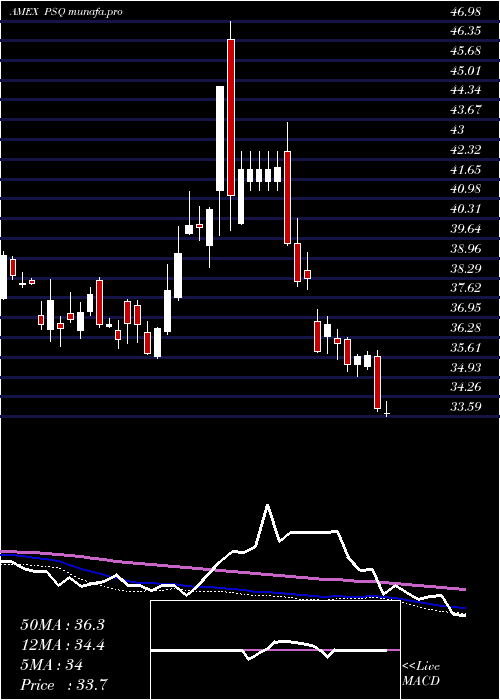Click the 40.98 price axis label
This screenshot has width=500, height=700.
(466, 189)
